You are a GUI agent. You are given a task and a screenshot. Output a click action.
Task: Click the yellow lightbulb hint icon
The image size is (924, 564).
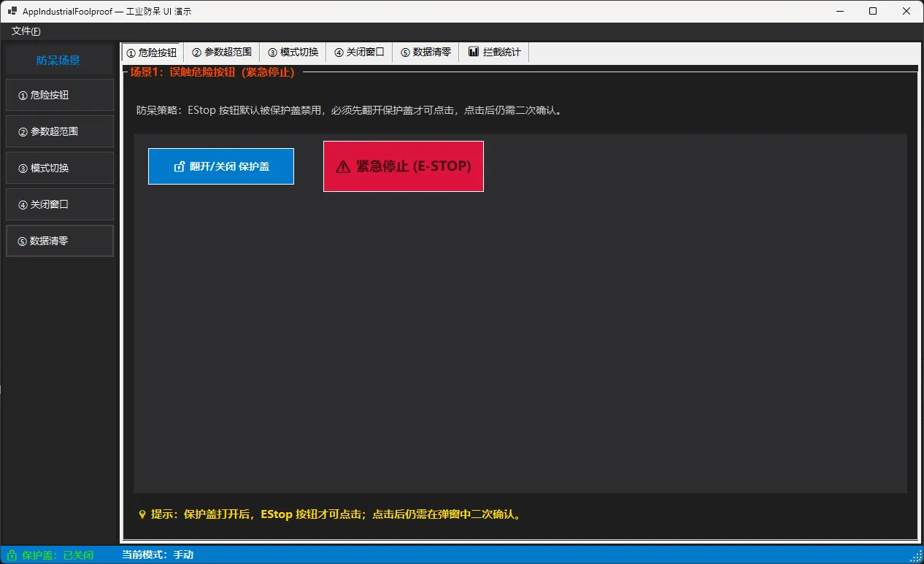point(142,514)
